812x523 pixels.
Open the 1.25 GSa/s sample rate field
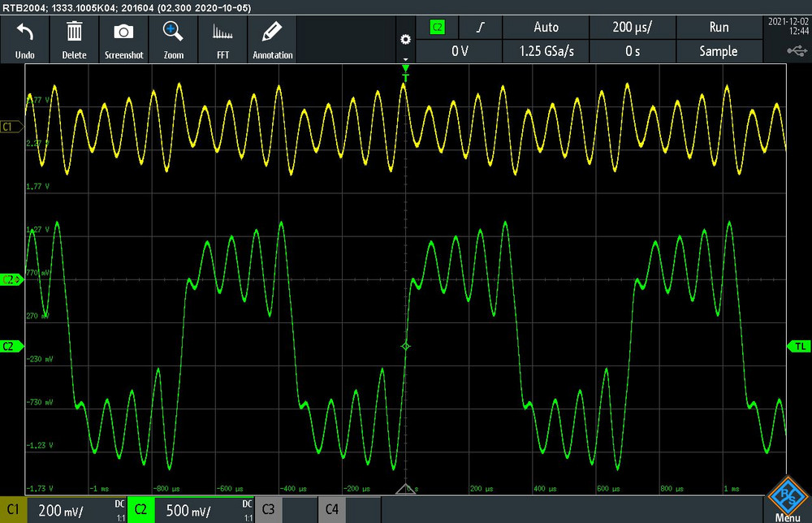(x=546, y=51)
